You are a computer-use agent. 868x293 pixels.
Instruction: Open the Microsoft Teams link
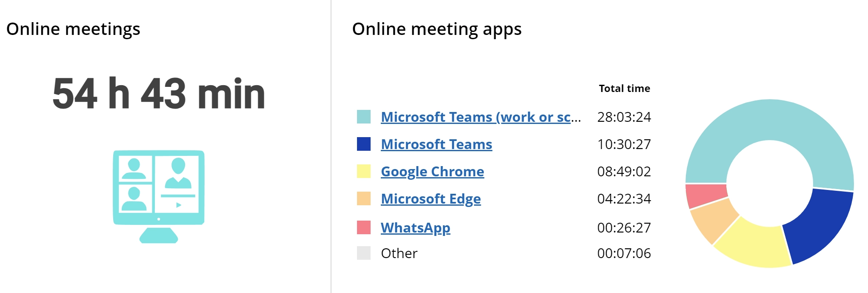click(436, 144)
